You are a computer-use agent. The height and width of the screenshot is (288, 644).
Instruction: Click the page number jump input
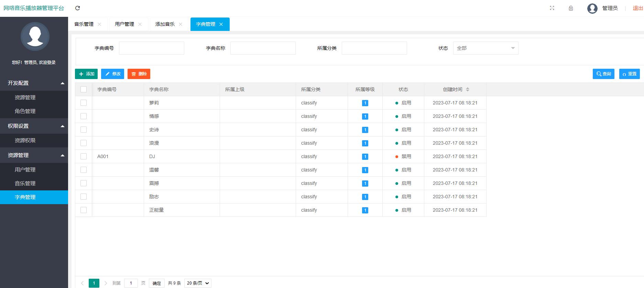tap(131, 283)
